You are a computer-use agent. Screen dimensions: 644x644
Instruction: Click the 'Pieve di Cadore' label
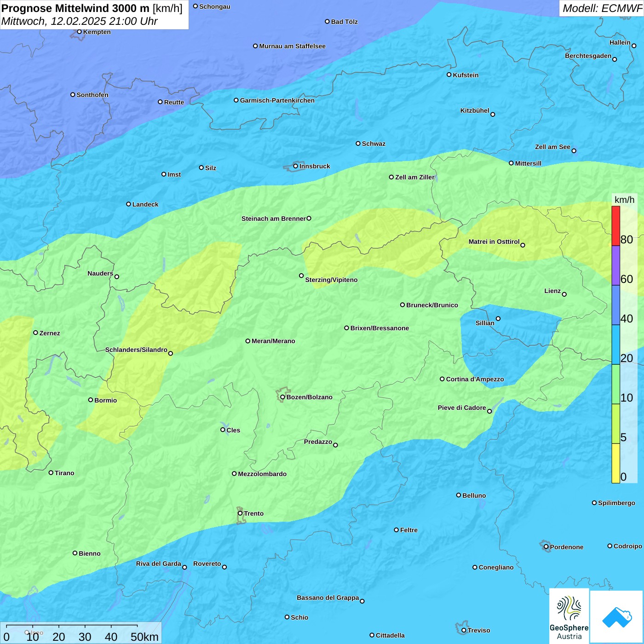pos(462,408)
